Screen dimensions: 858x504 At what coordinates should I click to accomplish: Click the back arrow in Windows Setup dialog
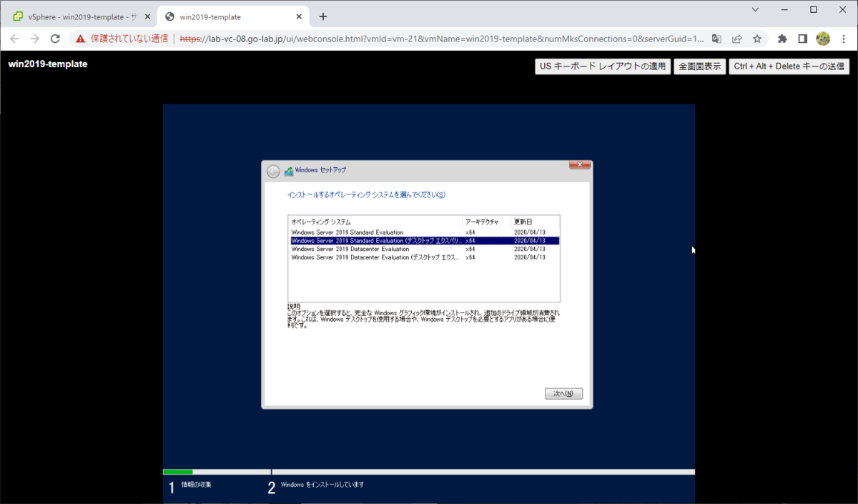click(273, 172)
